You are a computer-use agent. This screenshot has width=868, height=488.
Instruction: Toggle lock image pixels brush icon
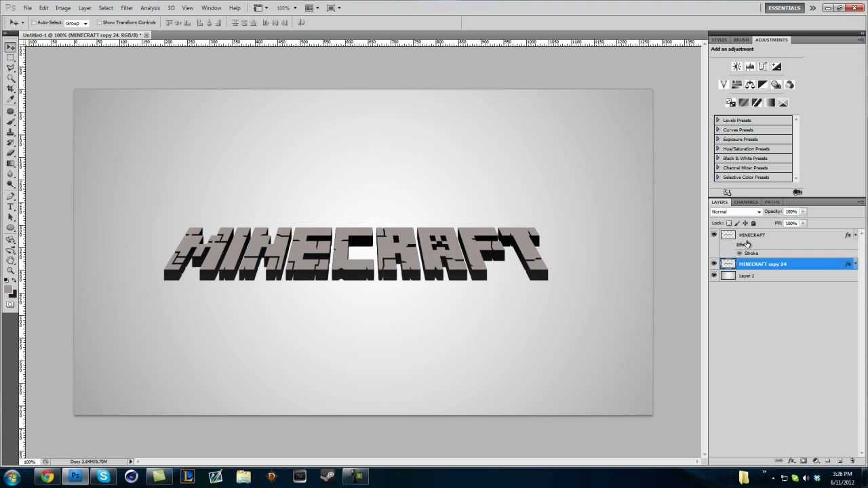(x=737, y=223)
